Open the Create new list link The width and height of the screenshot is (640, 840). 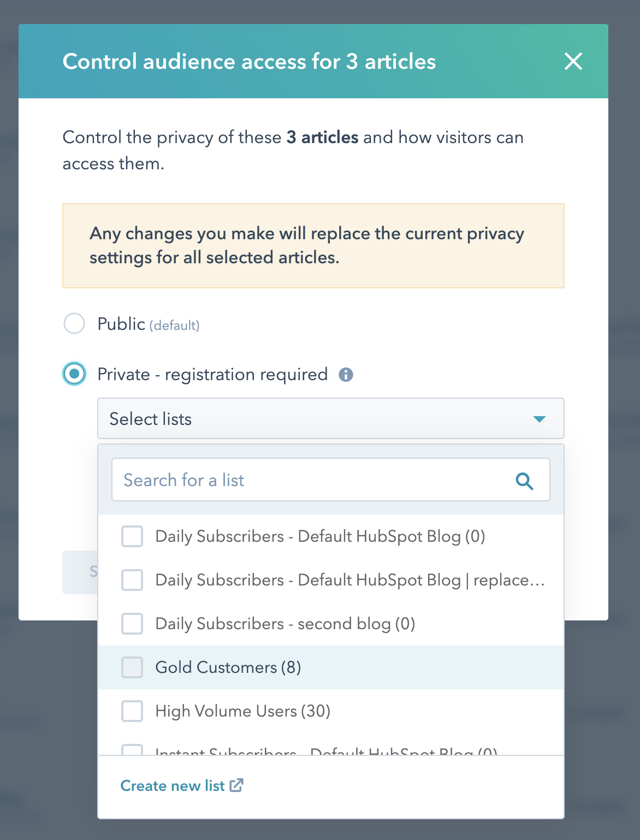(x=173, y=785)
